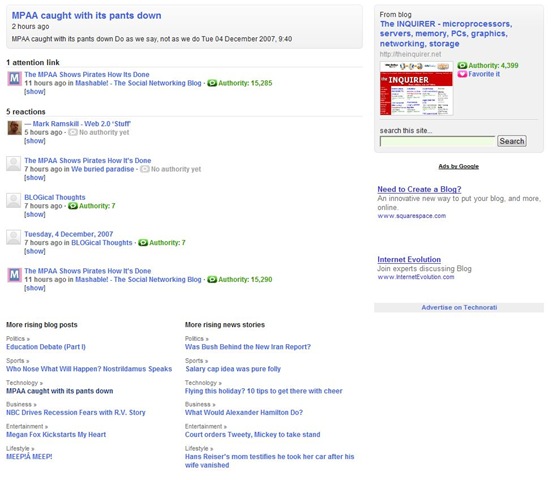Open Mashable blog link with Authority 15,290
553x480 pixels.
click(x=138, y=280)
